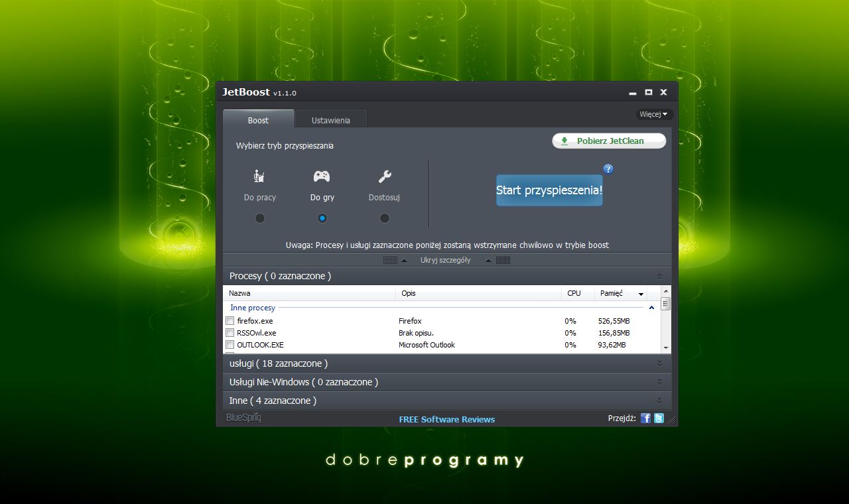This screenshot has height=504, width=849.
Task: Expand the Usługi Nie-Windows section
Action: click(659, 382)
